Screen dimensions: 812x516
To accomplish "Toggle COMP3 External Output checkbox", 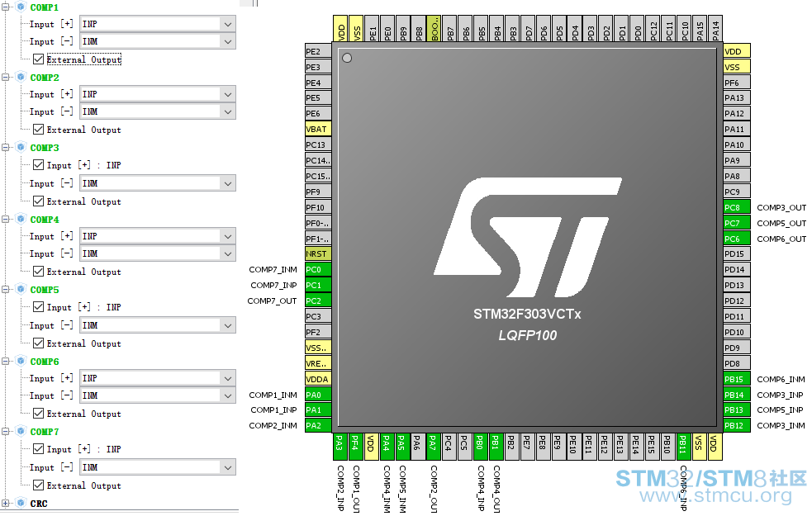I will tap(38, 201).
